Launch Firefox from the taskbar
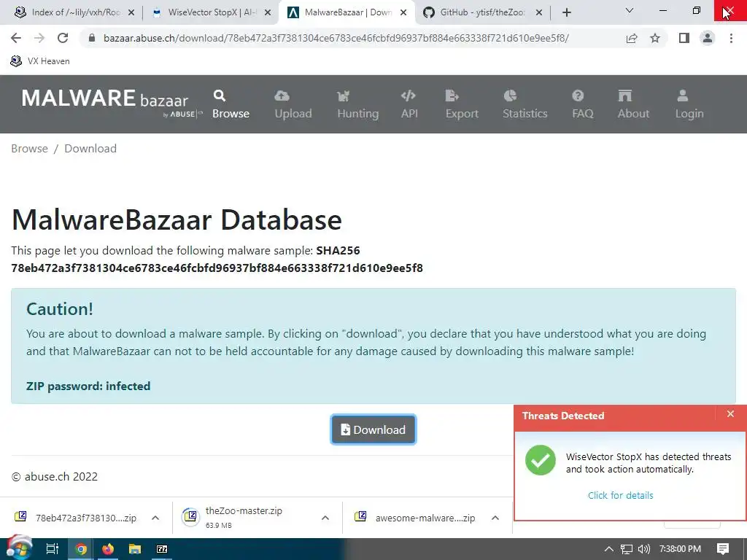 108,549
